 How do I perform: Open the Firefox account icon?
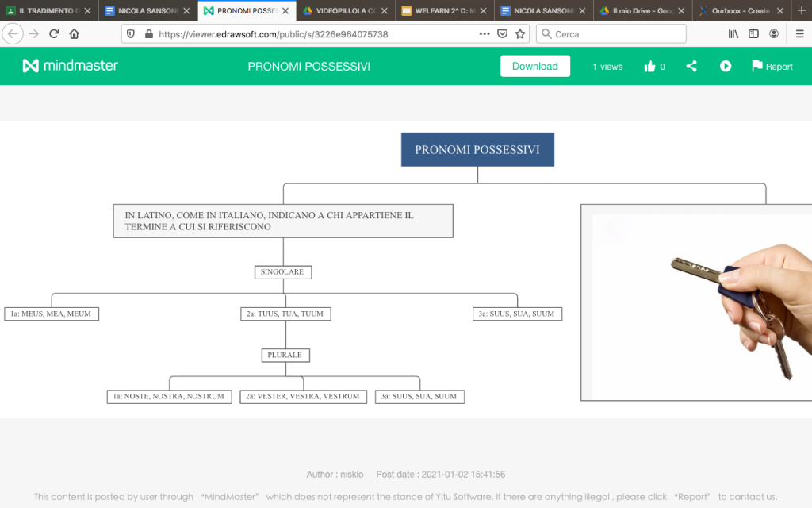coord(774,33)
